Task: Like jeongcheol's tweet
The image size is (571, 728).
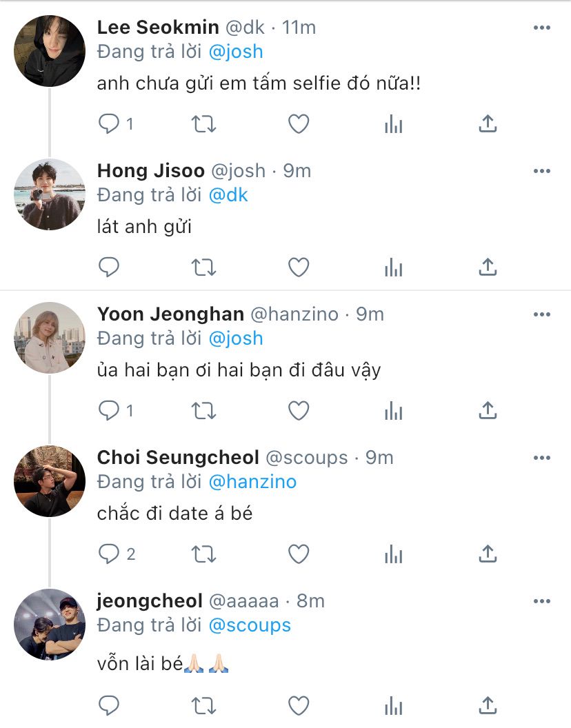Action: [298, 705]
